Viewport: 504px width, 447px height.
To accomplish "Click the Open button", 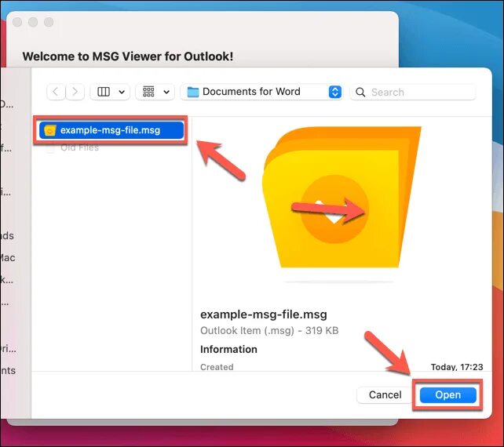I will coord(447,394).
